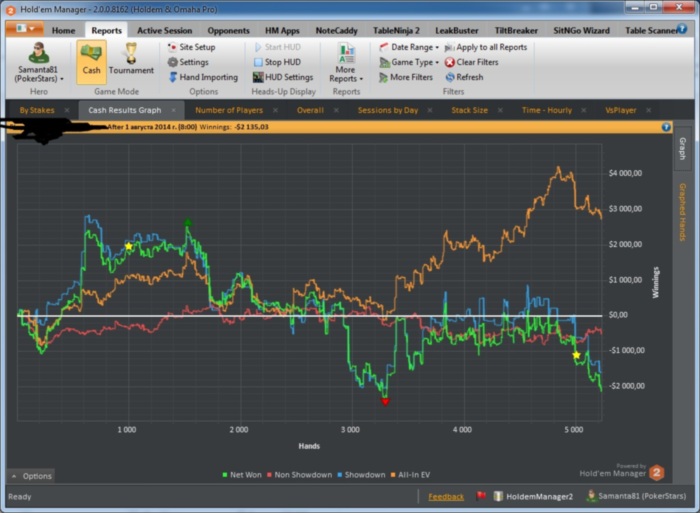Click the HoldemManager2 database icon
The width and height of the screenshot is (700, 513).
(x=498, y=496)
